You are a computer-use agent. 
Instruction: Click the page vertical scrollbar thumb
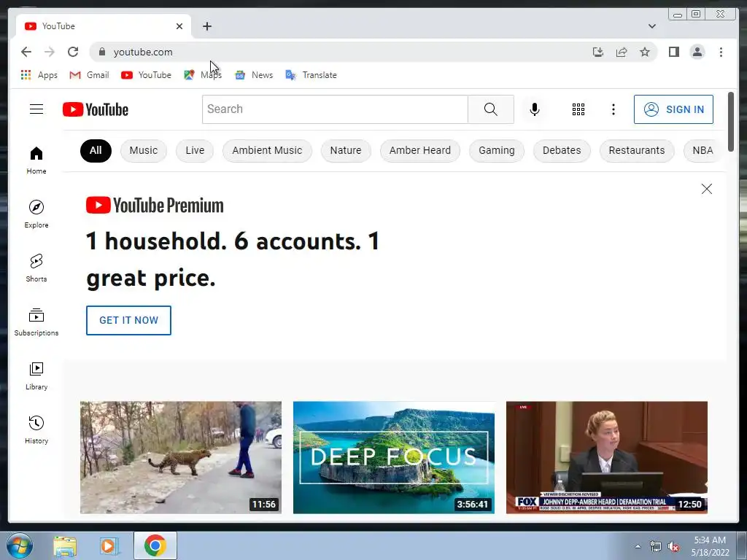point(731,122)
